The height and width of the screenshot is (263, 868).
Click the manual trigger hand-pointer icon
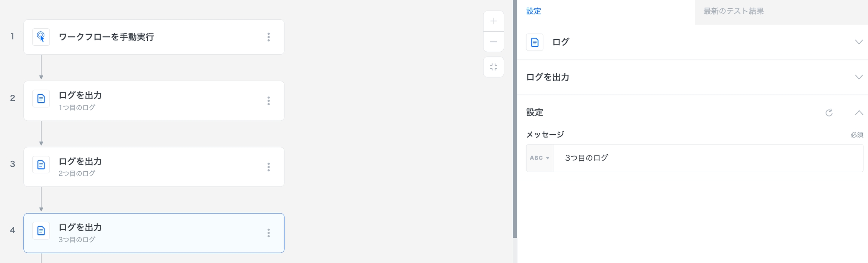pyautogui.click(x=41, y=37)
